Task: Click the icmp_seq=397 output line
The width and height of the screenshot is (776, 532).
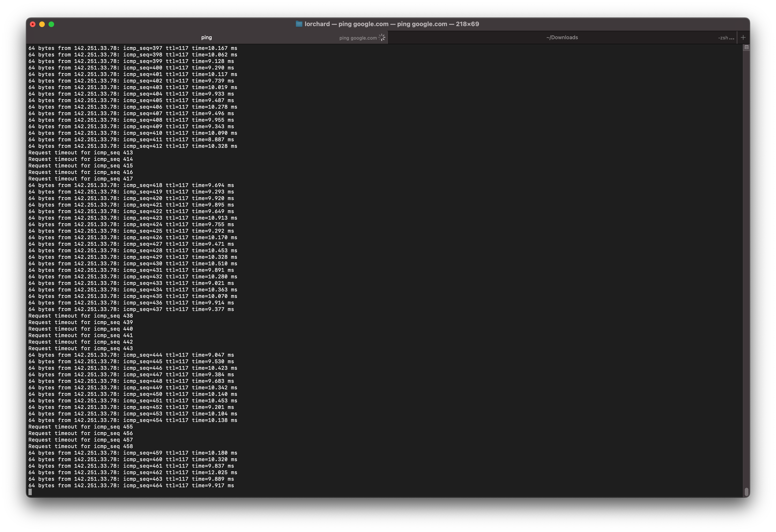Action: click(133, 48)
